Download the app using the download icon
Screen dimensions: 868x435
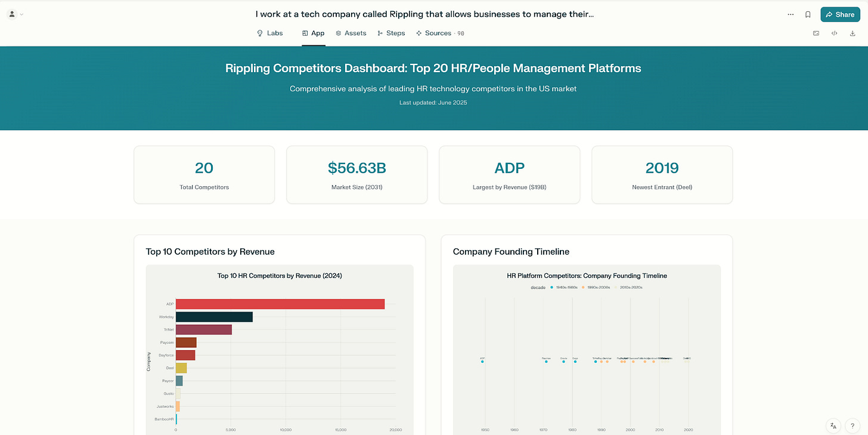pos(852,33)
